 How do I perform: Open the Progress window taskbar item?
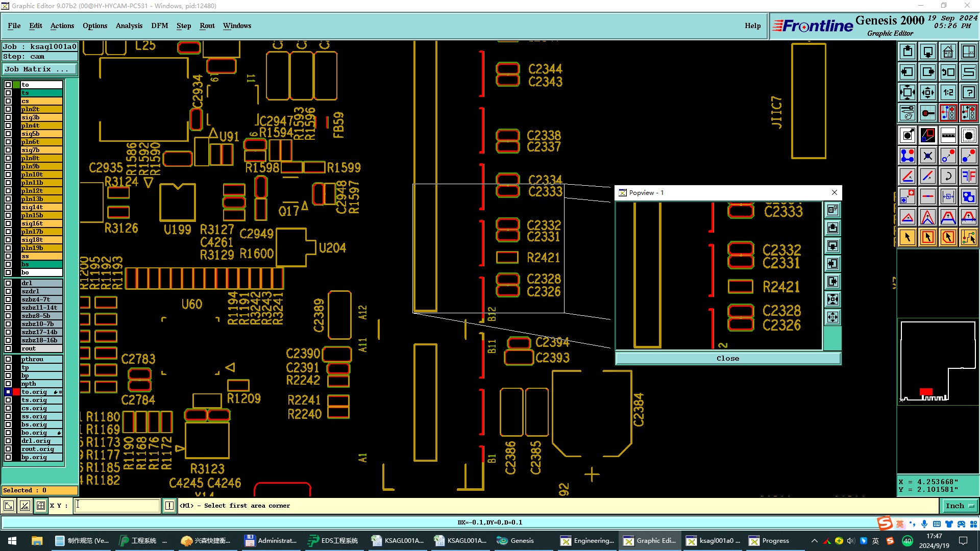click(x=776, y=541)
